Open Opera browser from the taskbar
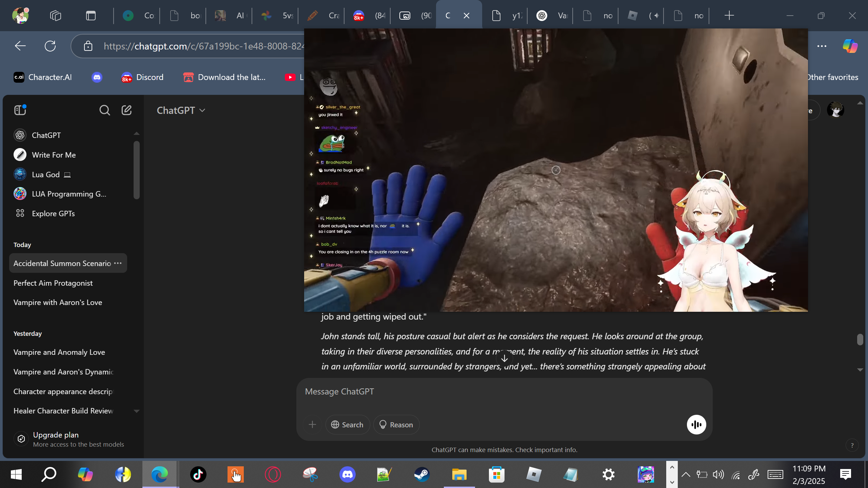Image resolution: width=868 pixels, height=488 pixels. 273,474
